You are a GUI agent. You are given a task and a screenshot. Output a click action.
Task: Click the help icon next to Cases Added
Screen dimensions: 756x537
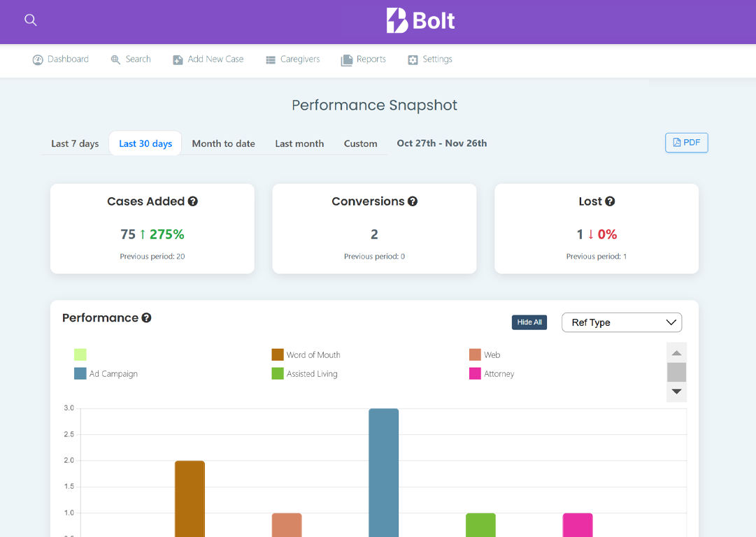[x=192, y=201]
